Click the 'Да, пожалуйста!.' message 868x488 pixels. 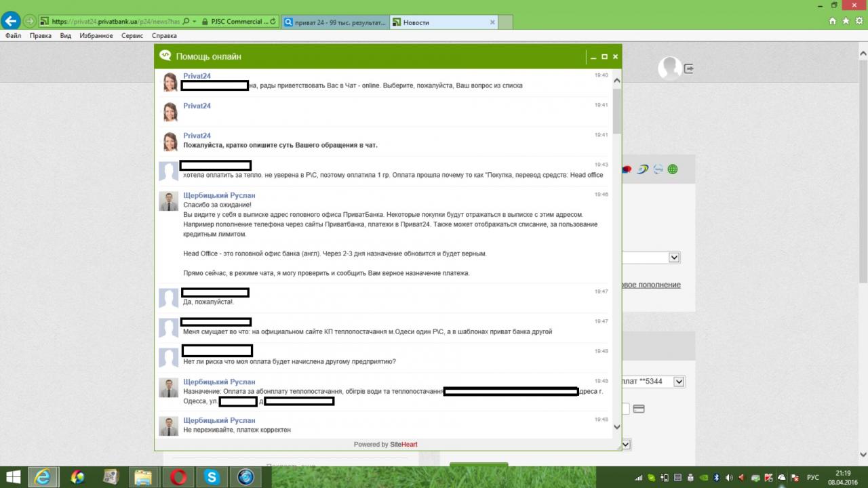tap(208, 302)
